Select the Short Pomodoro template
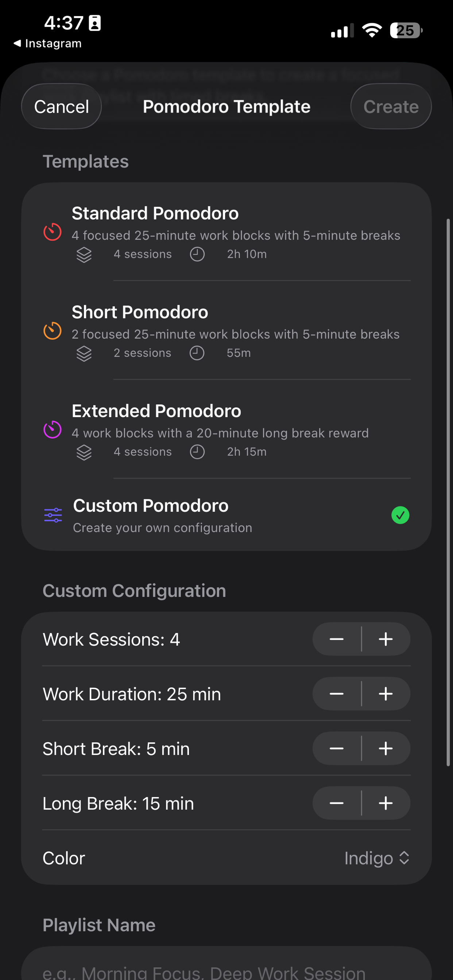453x980 pixels. pyautogui.click(x=226, y=331)
